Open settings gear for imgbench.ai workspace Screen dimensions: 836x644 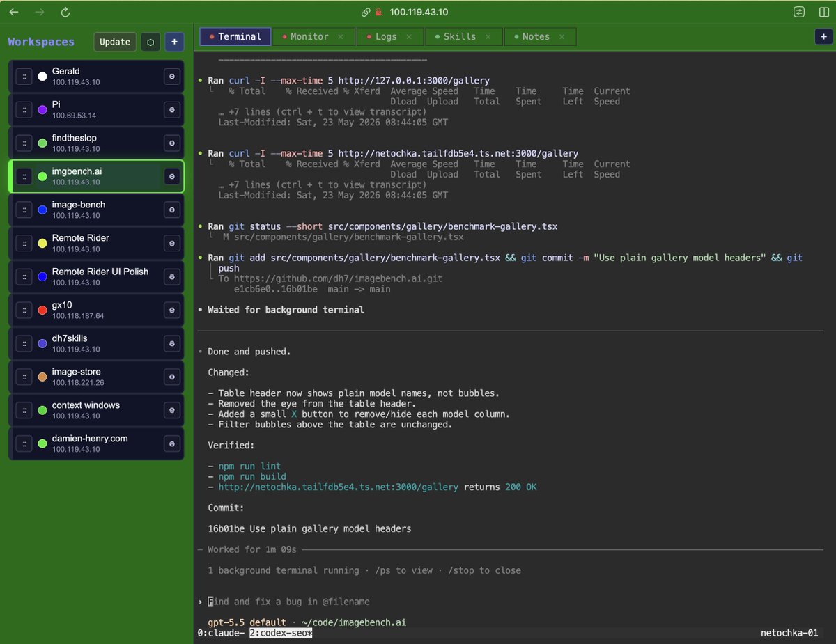click(x=172, y=177)
